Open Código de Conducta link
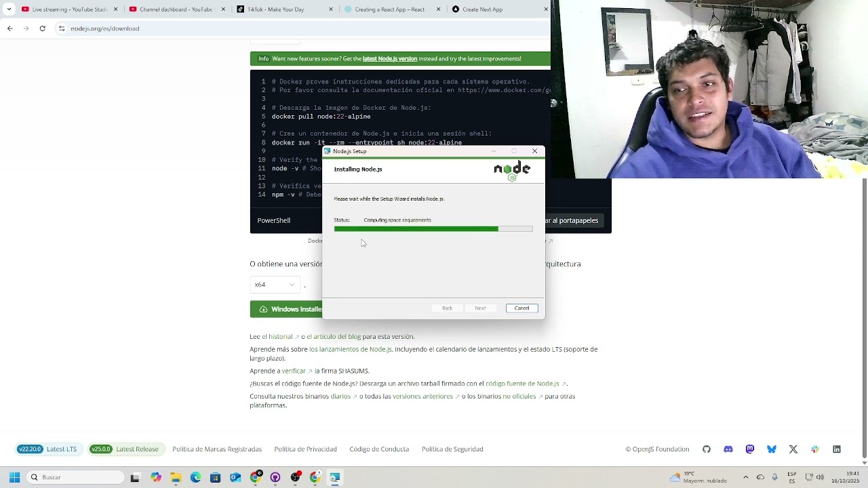Screen dimensions: 868x488 click(x=379, y=449)
